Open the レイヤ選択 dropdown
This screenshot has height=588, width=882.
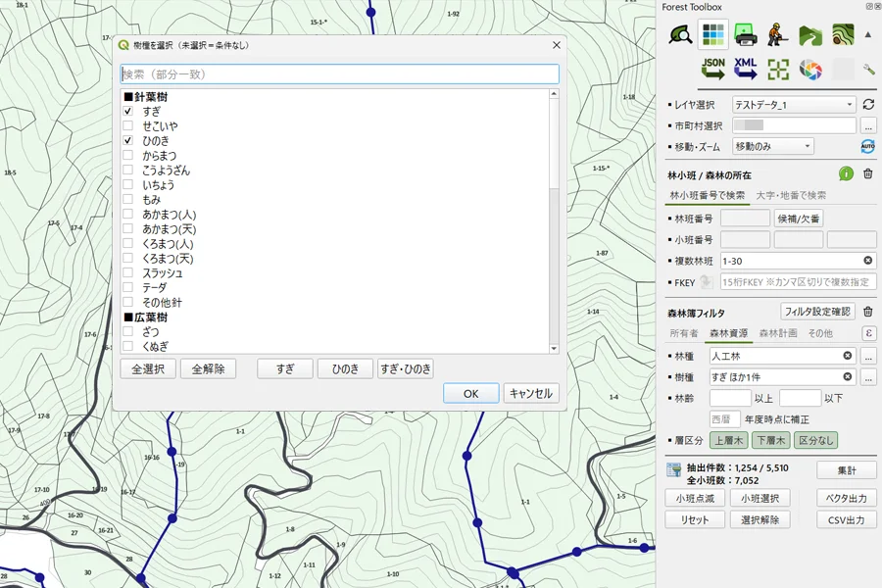794,105
